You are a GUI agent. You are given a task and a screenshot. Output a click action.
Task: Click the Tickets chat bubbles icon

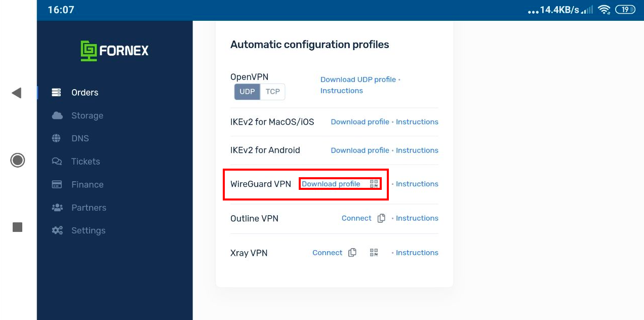point(57,162)
